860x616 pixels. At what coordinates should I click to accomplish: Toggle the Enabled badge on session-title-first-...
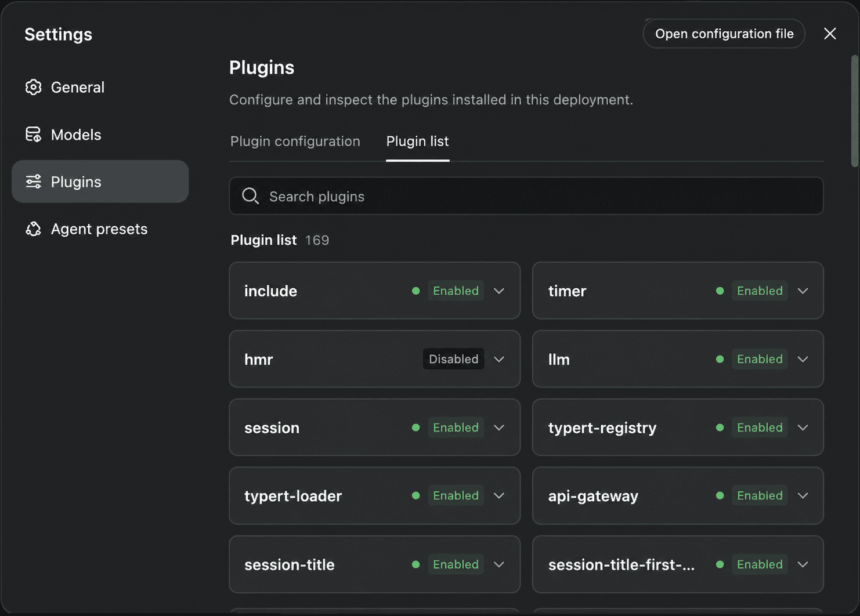pos(760,564)
